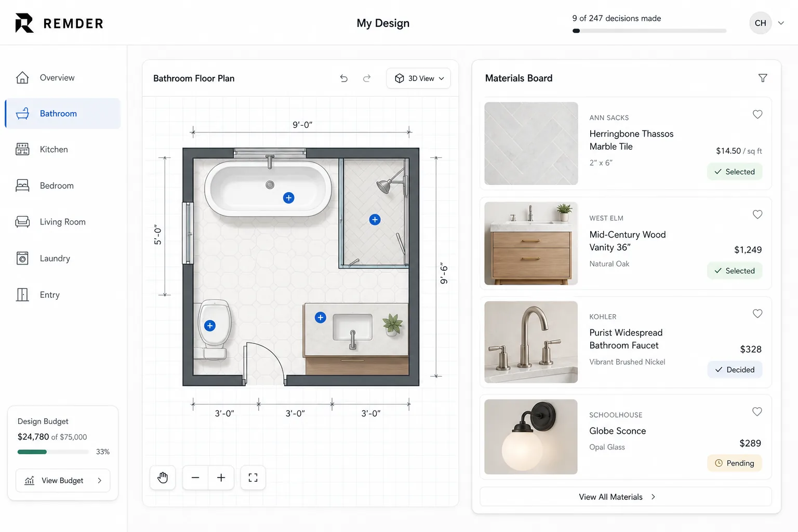Click the Living Room sofa icon

[x=22, y=222]
